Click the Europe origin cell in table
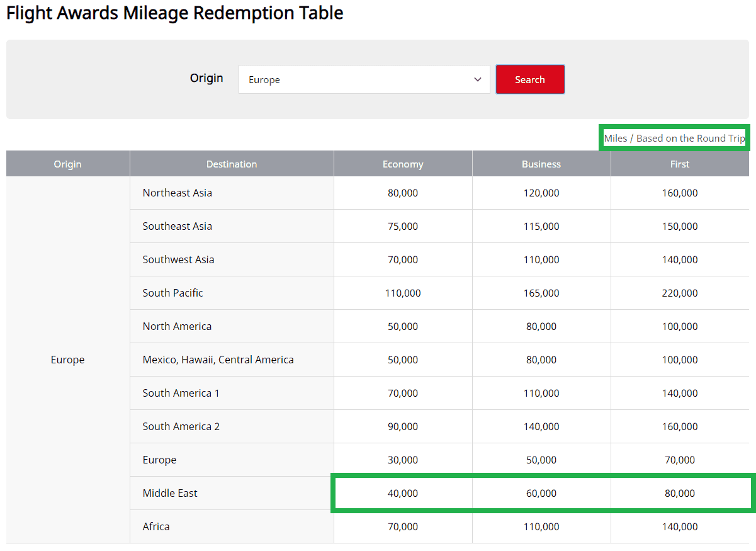The width and height of the screenshot is (756, 551). coord(68,360)
